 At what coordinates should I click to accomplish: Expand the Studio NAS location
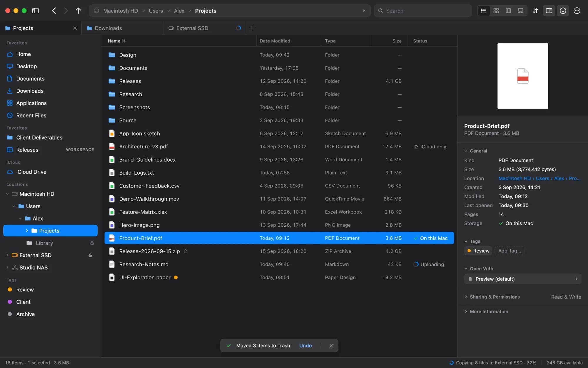click(x=7, y=268)
